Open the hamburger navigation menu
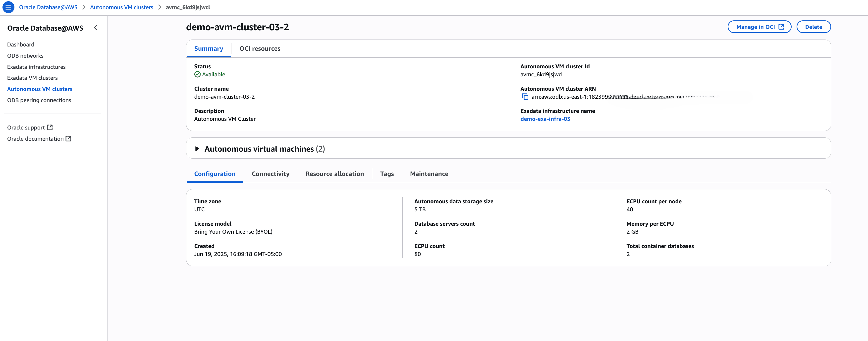Viewport: 868px width, 341px height. coord(8,7)
